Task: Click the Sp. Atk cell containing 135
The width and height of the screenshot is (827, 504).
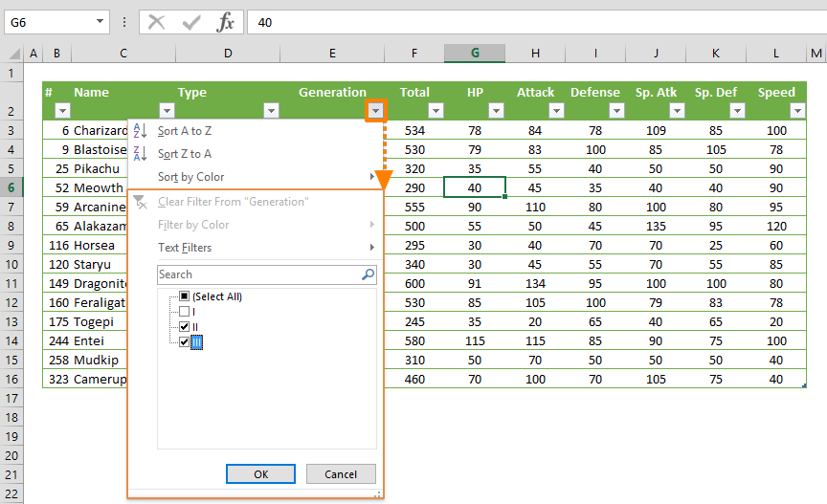Action: coord(656,226)
